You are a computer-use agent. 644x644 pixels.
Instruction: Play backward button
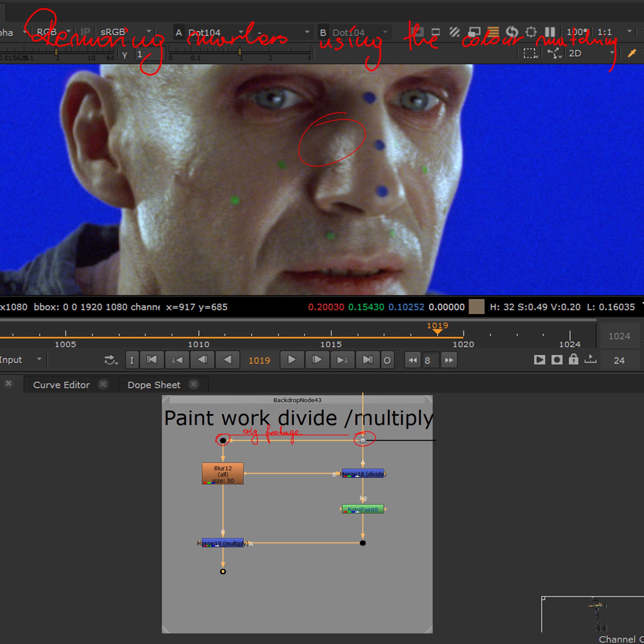(228, 360)
